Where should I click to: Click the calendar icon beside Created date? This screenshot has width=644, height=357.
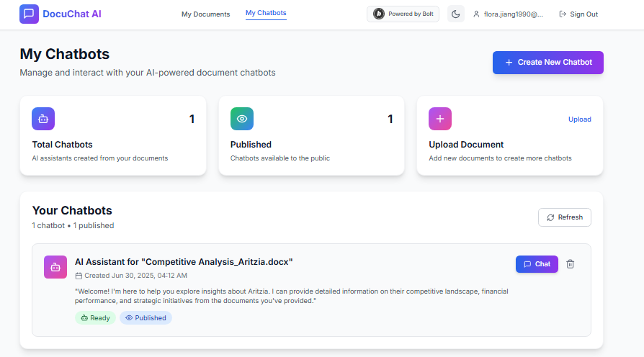point(79,276)
